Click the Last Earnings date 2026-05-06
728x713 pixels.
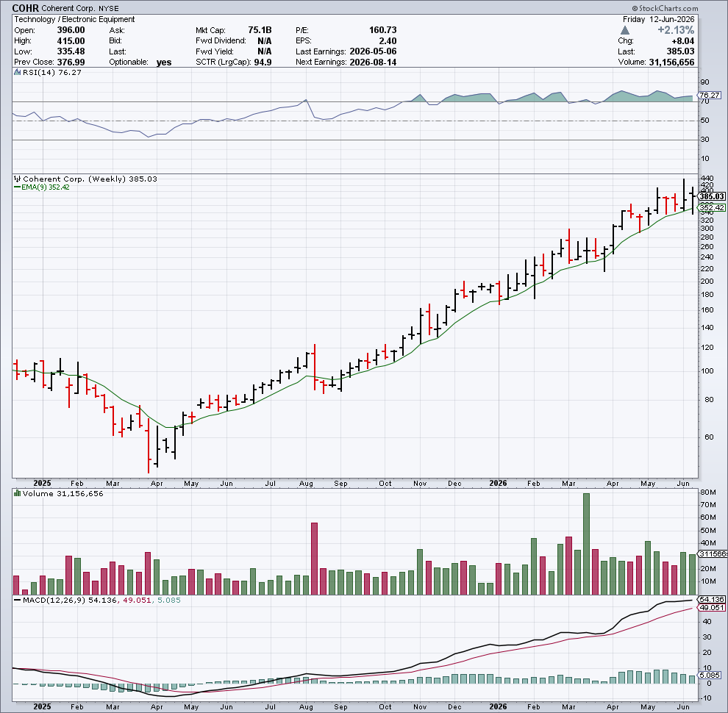point(373,51)
